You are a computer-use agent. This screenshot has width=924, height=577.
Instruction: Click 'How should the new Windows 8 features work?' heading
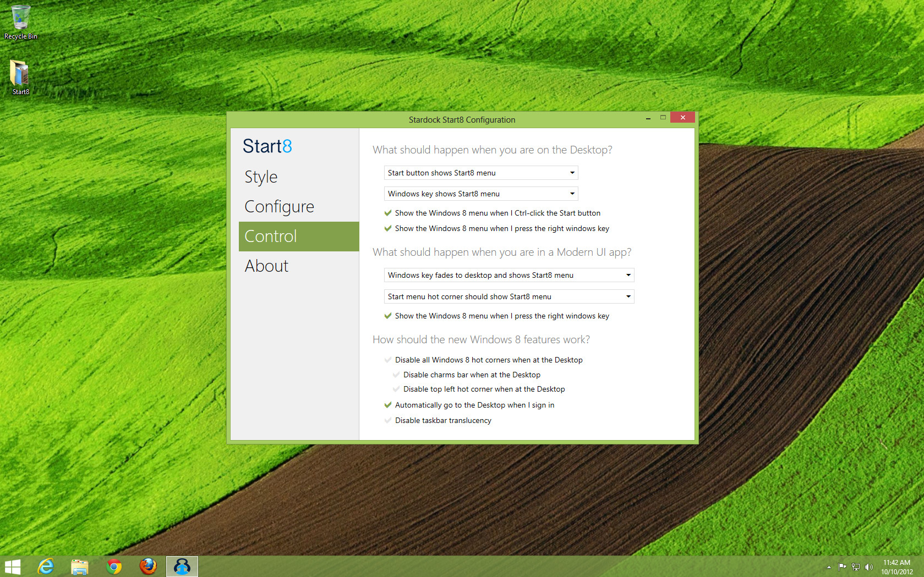(481, 339)
